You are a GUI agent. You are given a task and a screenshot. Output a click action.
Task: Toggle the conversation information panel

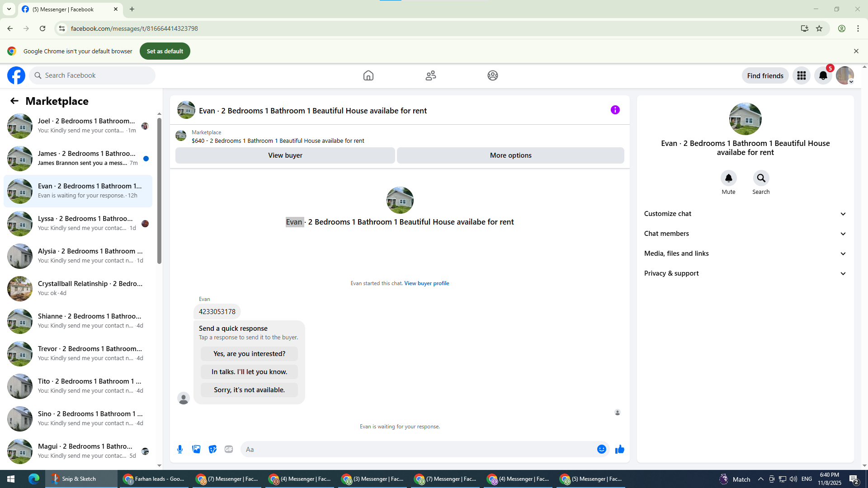[x=615, y=110]
